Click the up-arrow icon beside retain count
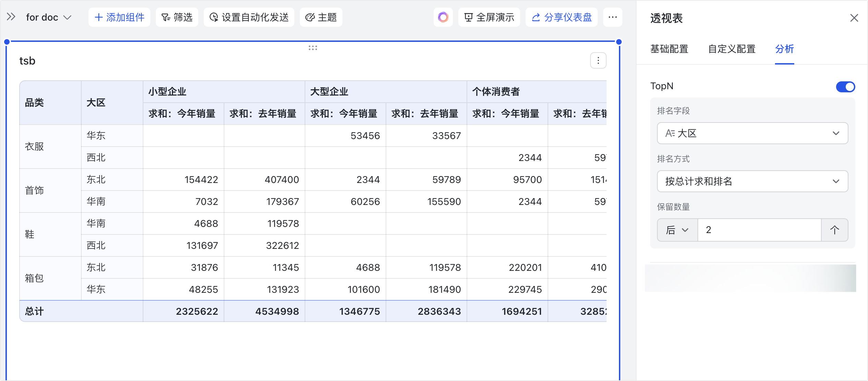The width and height of the screenshot is (868, 381). (834, 230)
